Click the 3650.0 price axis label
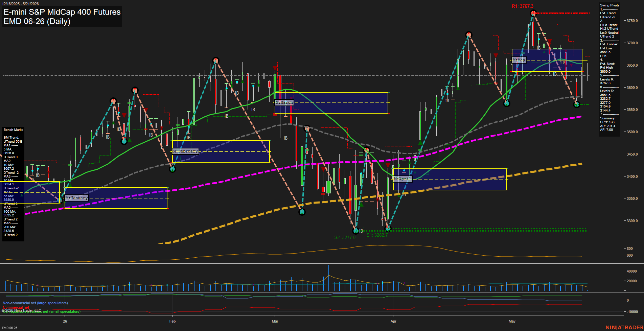 tap(632, 65)
